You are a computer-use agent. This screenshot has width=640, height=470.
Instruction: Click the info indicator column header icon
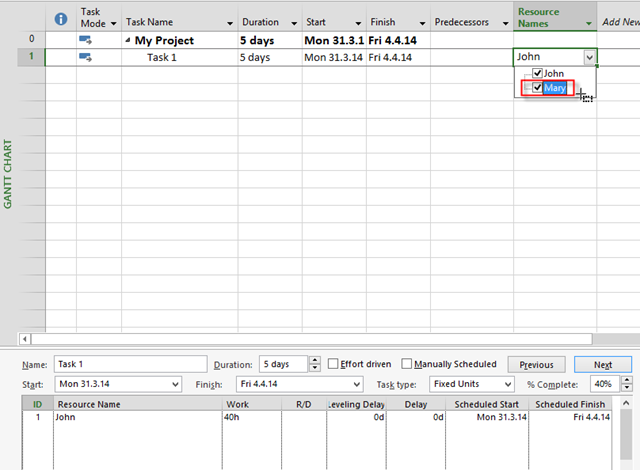[60, 19]
